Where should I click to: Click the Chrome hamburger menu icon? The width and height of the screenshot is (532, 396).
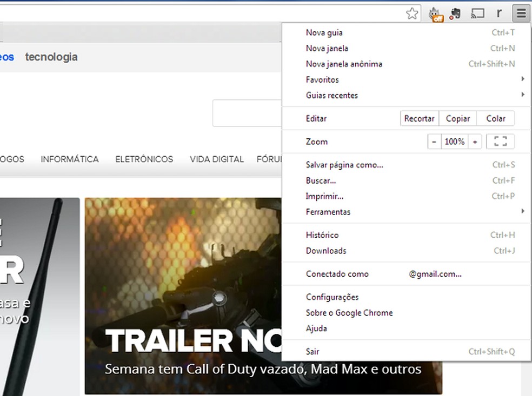pos(520,13)
